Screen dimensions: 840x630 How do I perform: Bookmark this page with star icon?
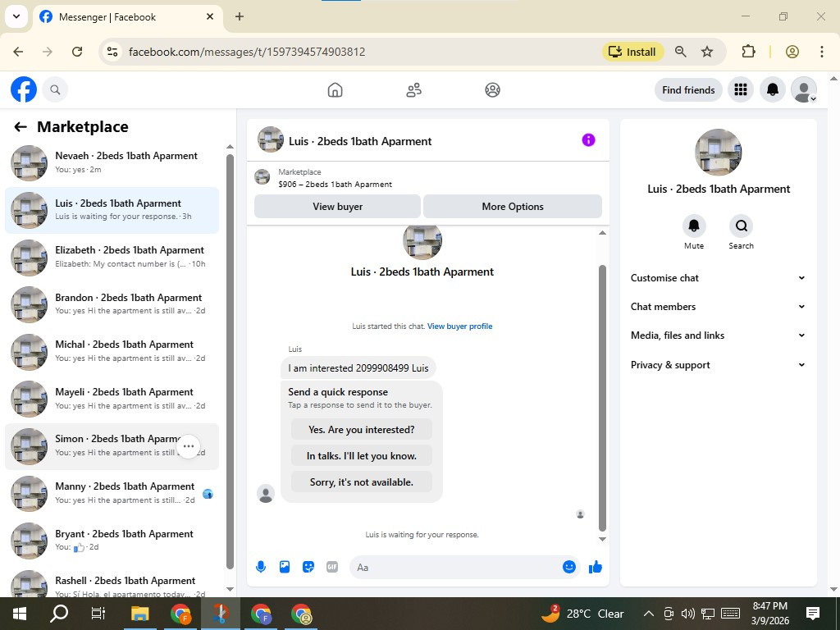(x=707, y=52)
